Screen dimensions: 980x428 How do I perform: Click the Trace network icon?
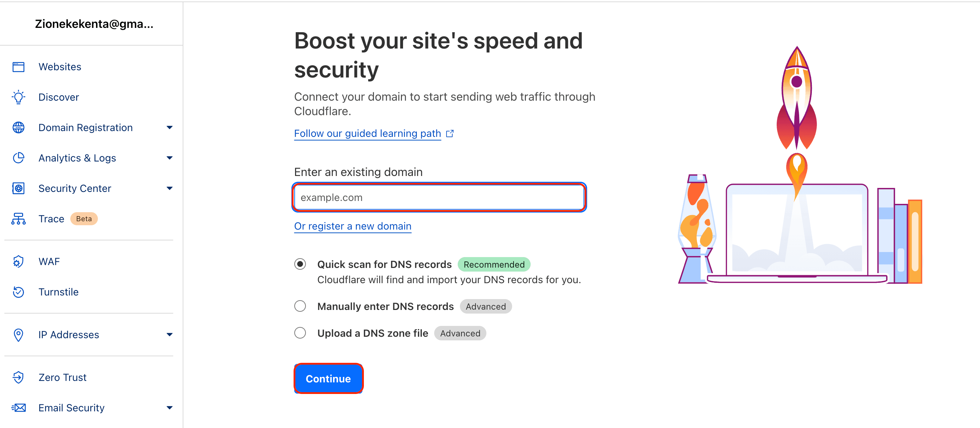18,219
